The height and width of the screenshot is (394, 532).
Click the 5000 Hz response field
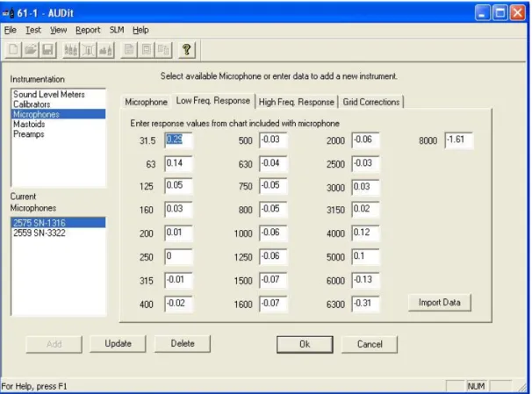[x=366, y=257]
